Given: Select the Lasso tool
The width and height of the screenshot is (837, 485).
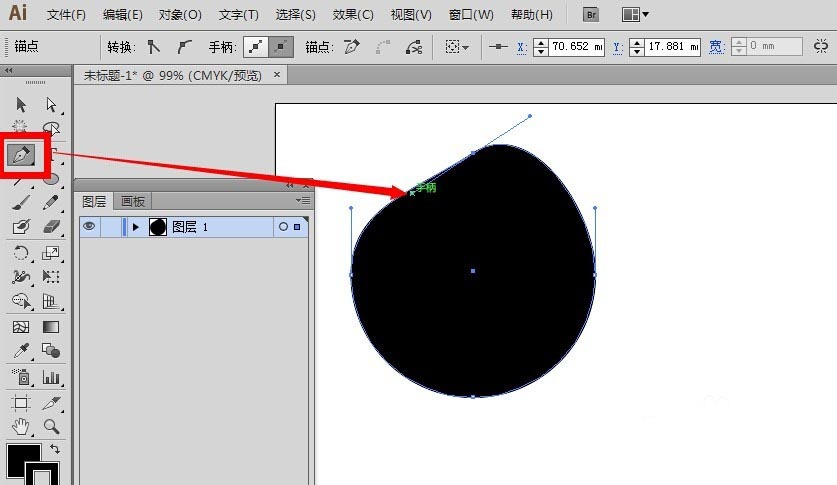Looking at the screenshot, I should (51, 128).
